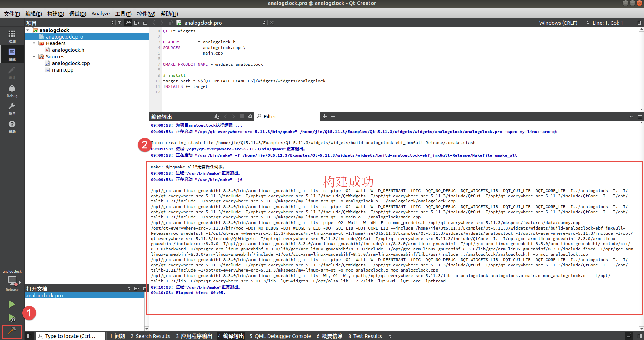Select analogclock.h in Headers
Screen dimensions: 644x340
point(68,50)
